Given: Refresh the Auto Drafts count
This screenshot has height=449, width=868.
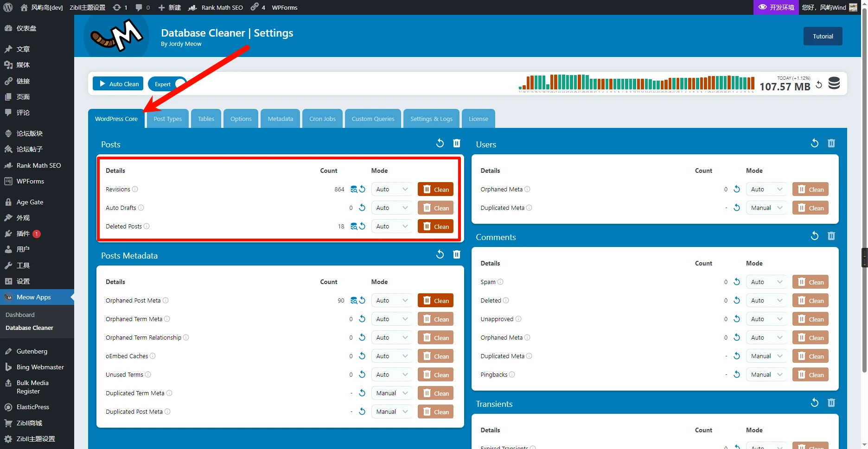Looking at the screenshot, I should (x=362, y=208).
